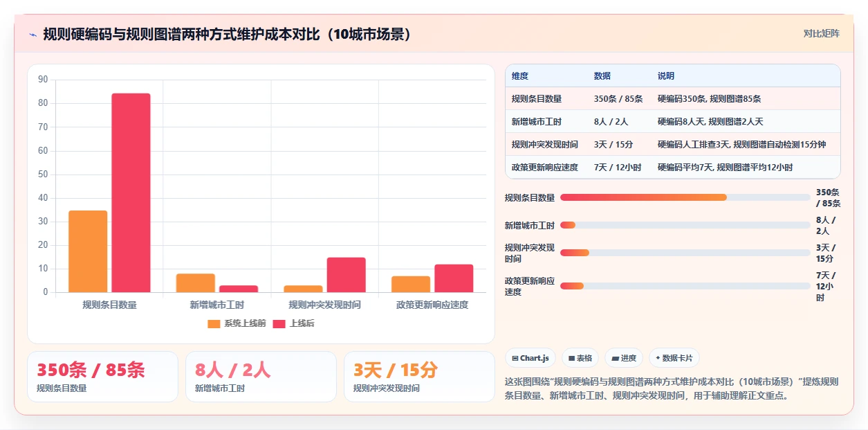Open the 3天 / 15分 stat card

pyautogui.click(x=419, y=377)
